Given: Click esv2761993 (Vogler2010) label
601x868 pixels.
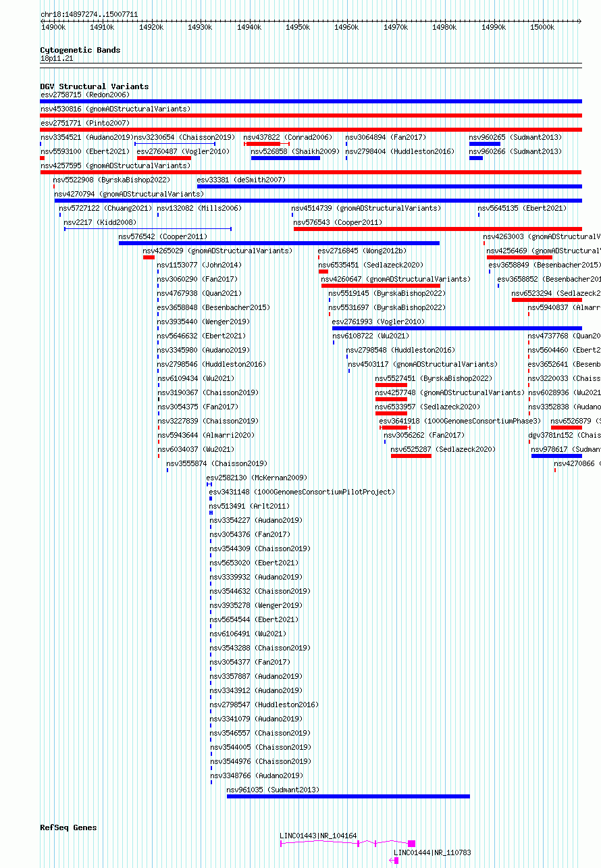Looking at the screenshot, I should click(x=379, y=322).
